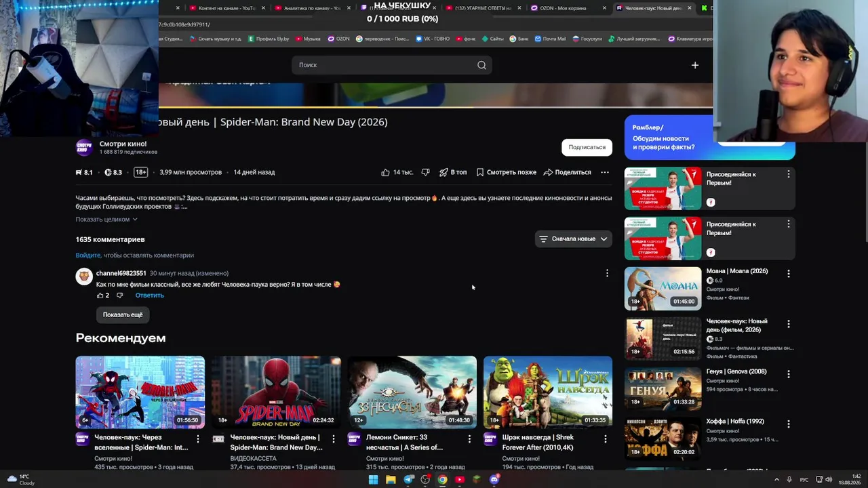Dislike the channel69823551 comment
The height and width of the screenshot is (488, 868).
click(120, 296)
